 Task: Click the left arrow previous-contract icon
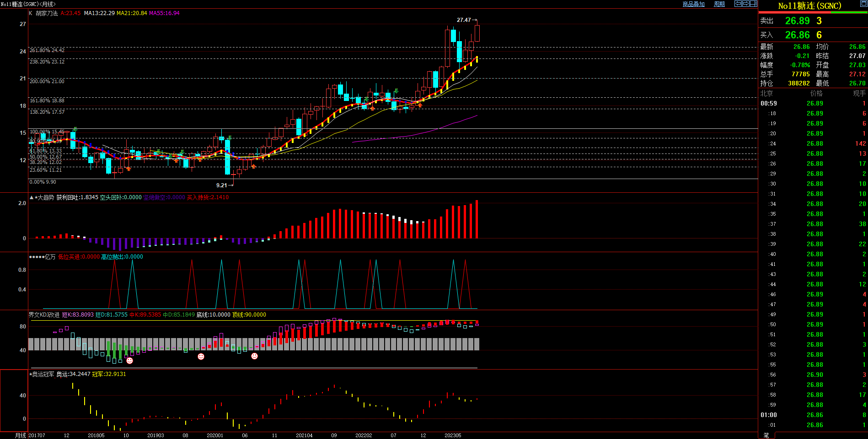click(738, 4)
